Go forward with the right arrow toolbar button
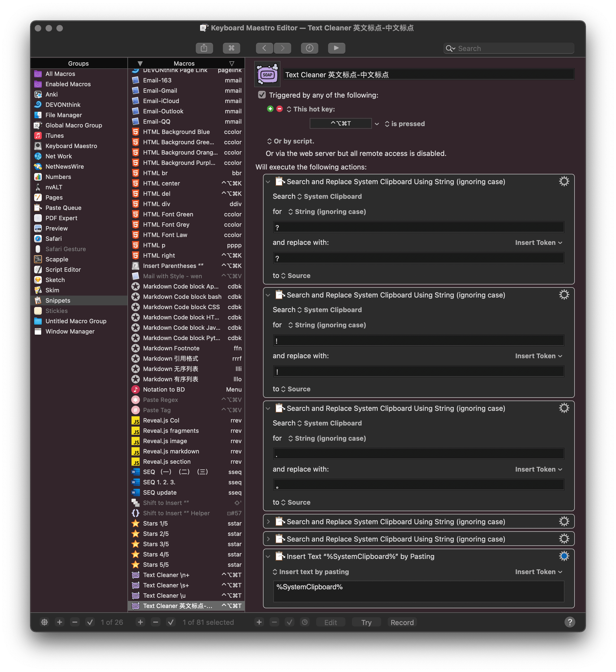Image resolution: width=616 pixels, height=672 pixels. 282,48
